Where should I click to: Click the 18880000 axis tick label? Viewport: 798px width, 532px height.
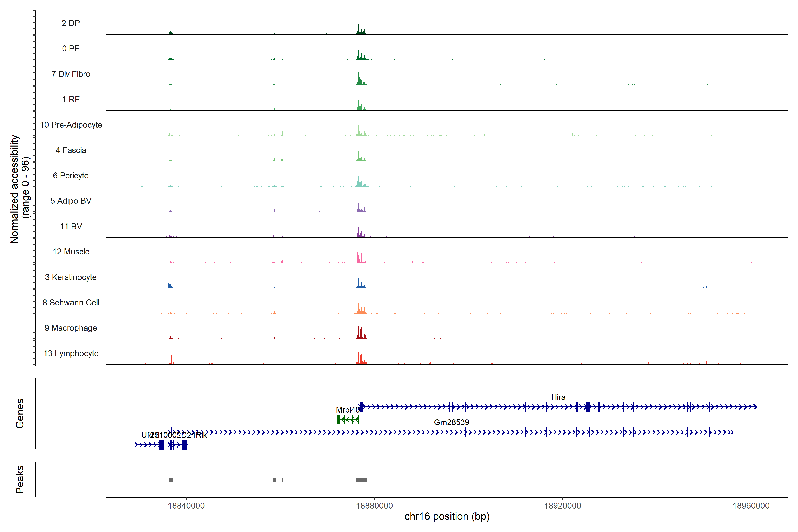[374, 506]
